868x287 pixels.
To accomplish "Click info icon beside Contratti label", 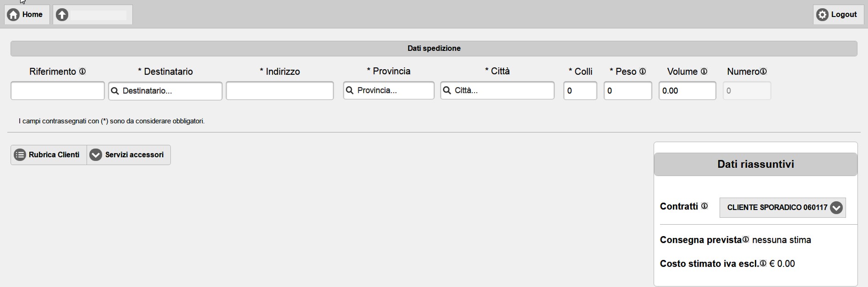I will [x=704, y=206].
